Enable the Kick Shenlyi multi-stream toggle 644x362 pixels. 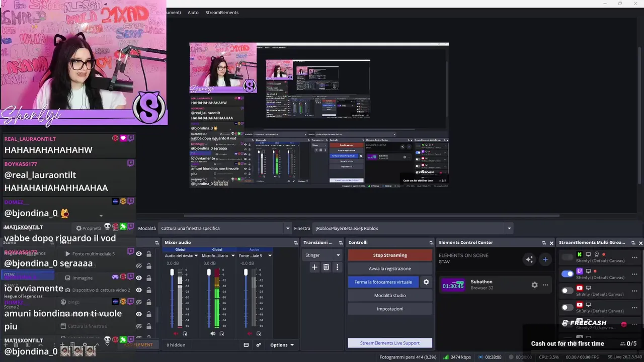pyautogui.click(x=568, y=257)
